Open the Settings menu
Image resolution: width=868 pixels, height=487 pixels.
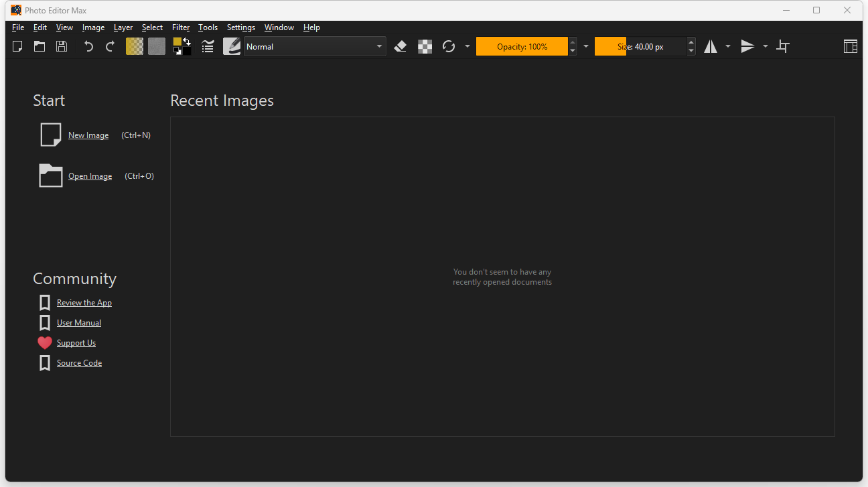(241, 27)
